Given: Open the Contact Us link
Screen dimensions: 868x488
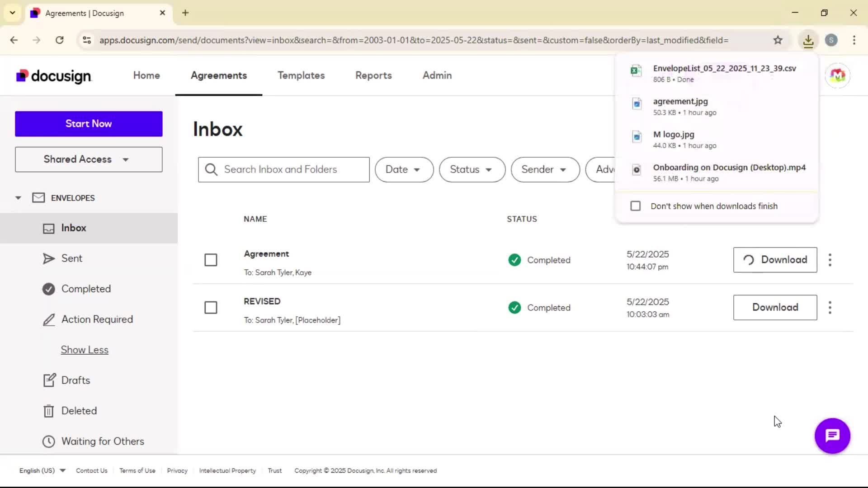Looking at the screenshot, I should 92,471.
